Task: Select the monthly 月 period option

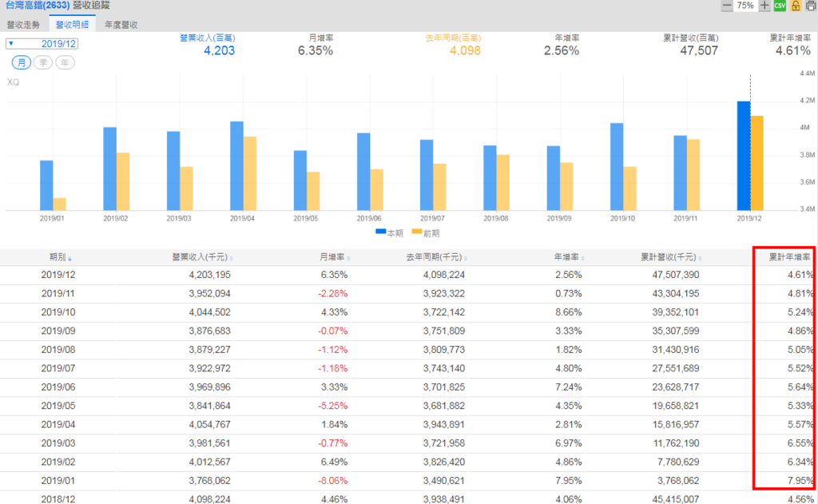Action: [x=22, y=62]
